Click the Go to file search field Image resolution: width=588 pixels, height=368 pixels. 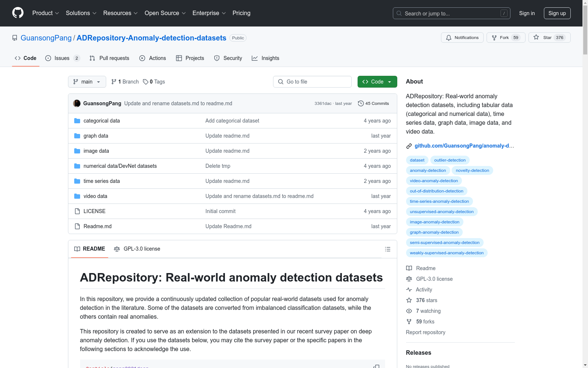pos(312,82)
